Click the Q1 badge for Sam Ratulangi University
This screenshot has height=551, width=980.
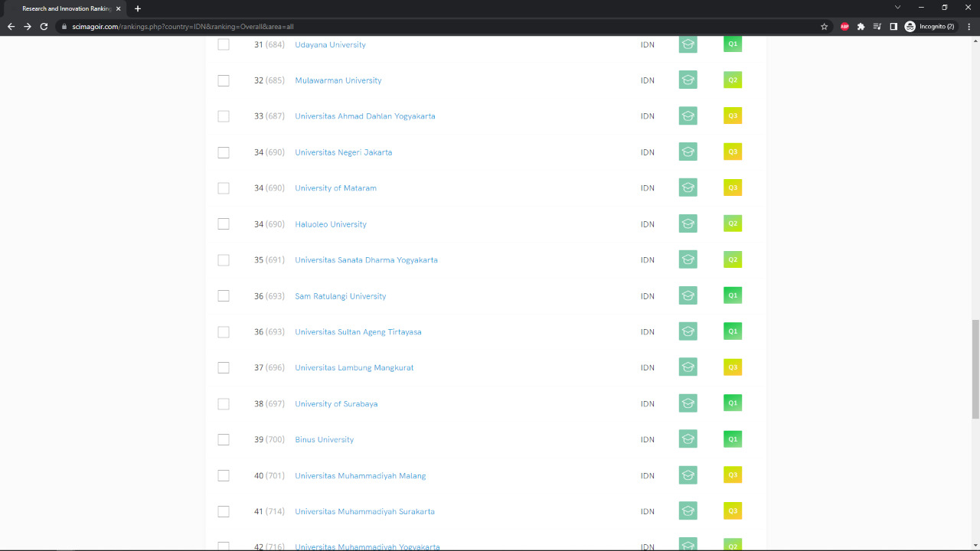coord(733,295)
